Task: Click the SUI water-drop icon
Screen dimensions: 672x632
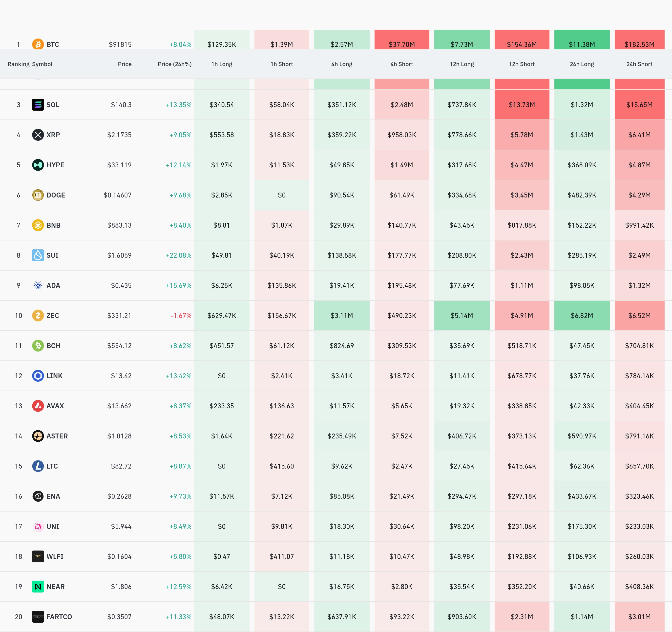Action: (38, 255)
